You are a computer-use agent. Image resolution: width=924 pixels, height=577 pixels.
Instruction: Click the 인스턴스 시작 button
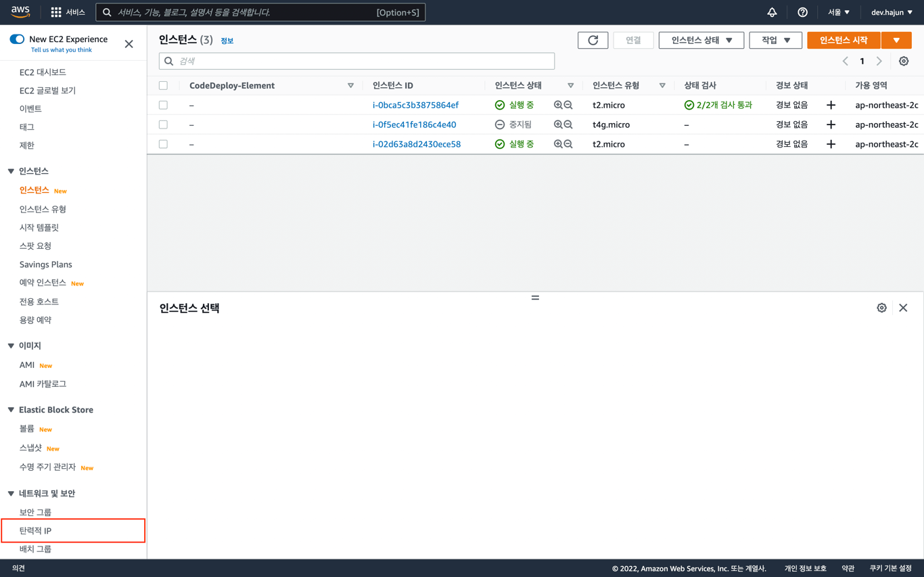pyautogui.click(x=844, y=41)
